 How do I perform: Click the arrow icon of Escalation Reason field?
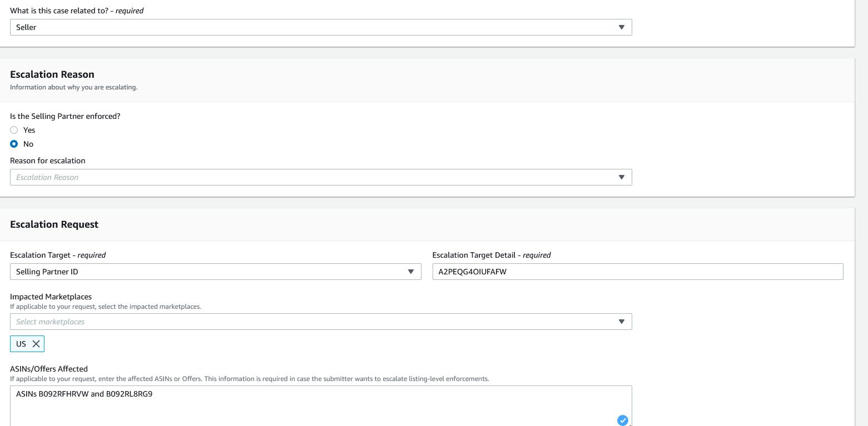tap(622, 177)
